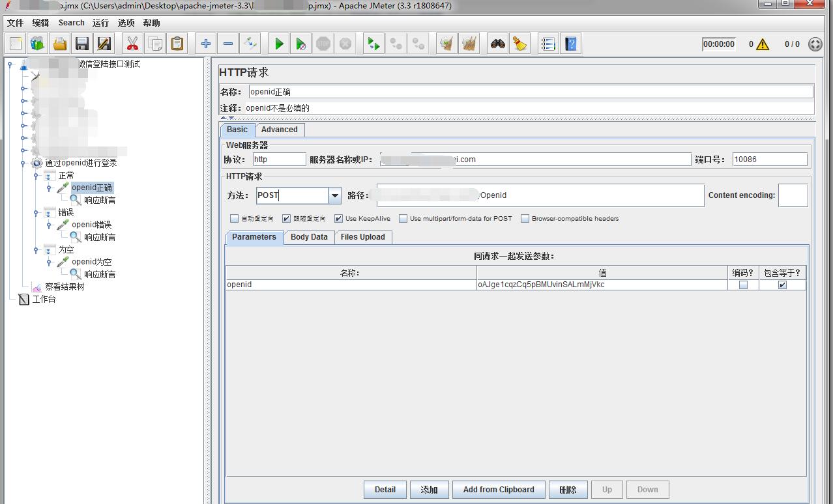Open the 编辑 menu

coord(41,23)
